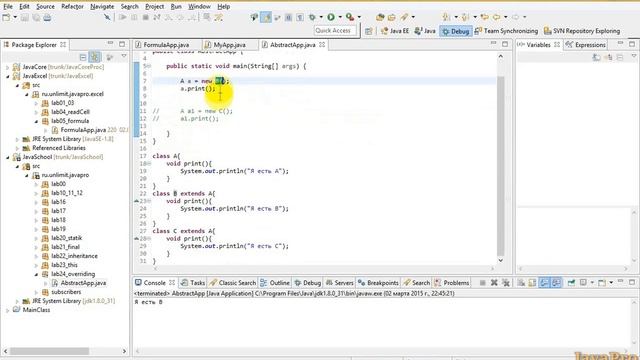Click the editor scroll-down arrow

coord(501,260)
